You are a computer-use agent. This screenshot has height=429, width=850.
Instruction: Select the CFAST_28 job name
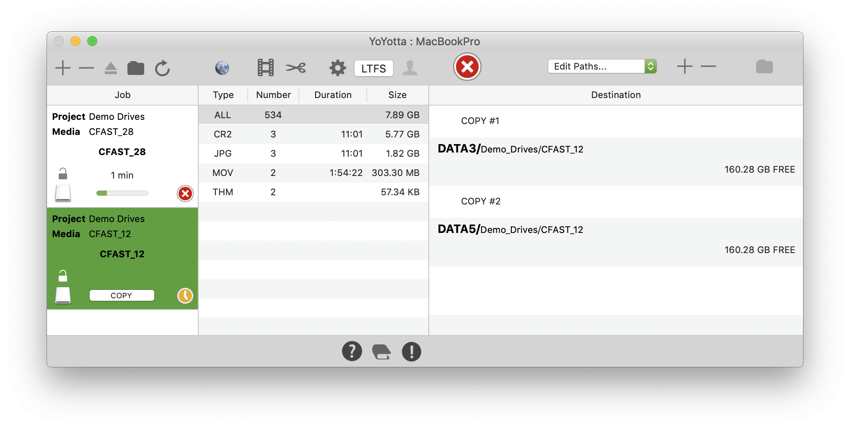coord(122,152)
